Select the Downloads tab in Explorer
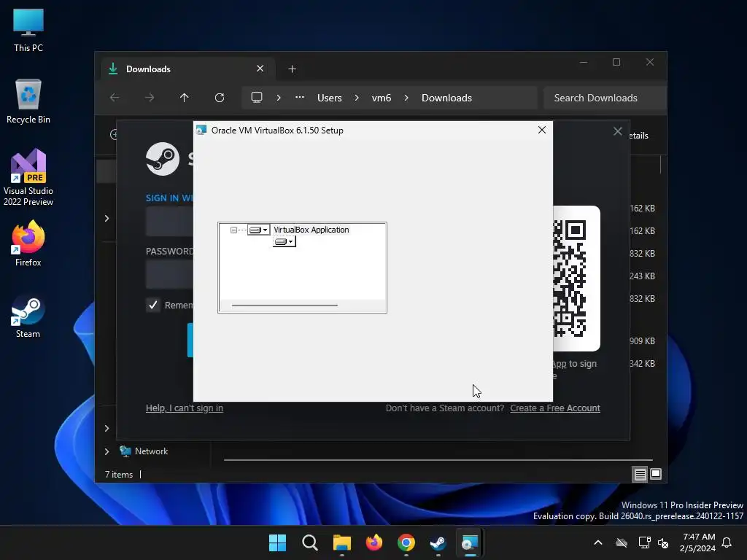 click(x=186, y=69)
